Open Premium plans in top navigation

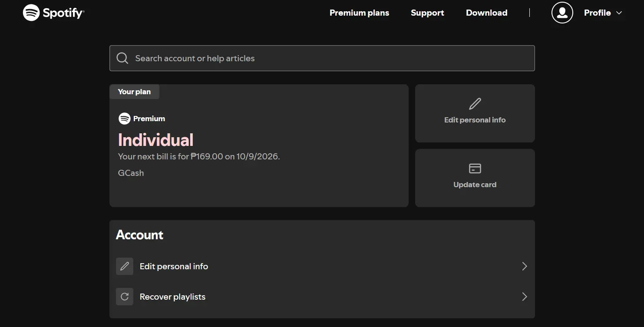(x=359, y=13)
